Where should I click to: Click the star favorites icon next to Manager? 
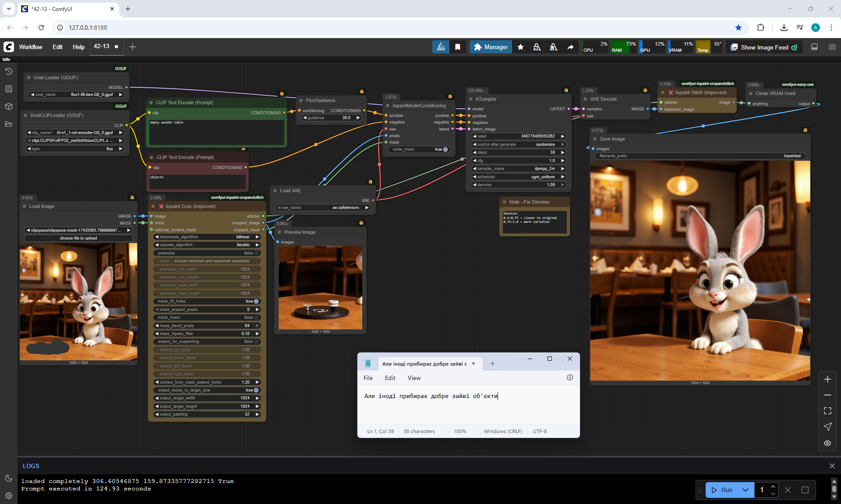coord(520,47)
